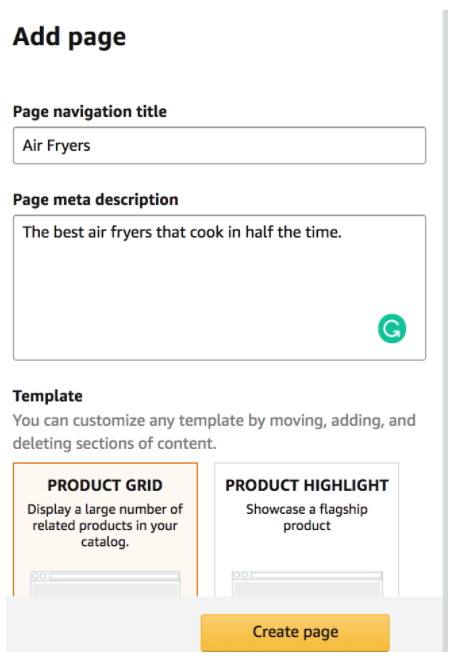The width and height of the screenshot is (454, 664).
Task: Click the green Grammarly icon
Action: click(392, 328)
